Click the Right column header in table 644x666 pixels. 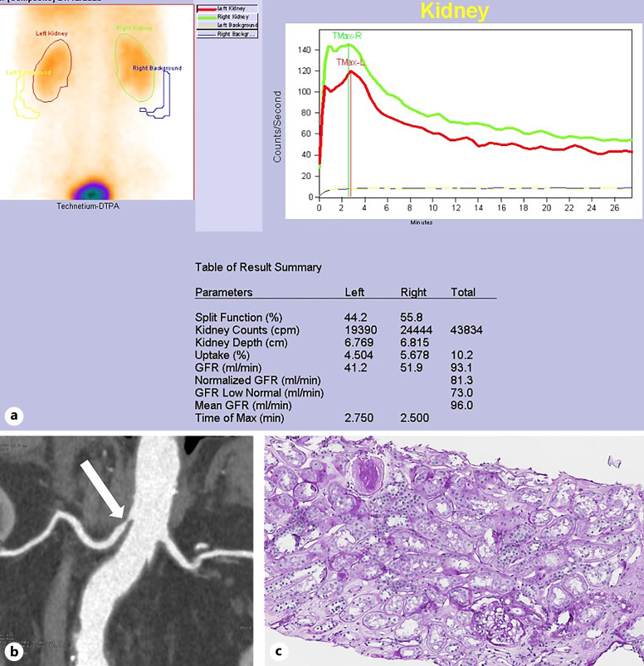(412, 293)
